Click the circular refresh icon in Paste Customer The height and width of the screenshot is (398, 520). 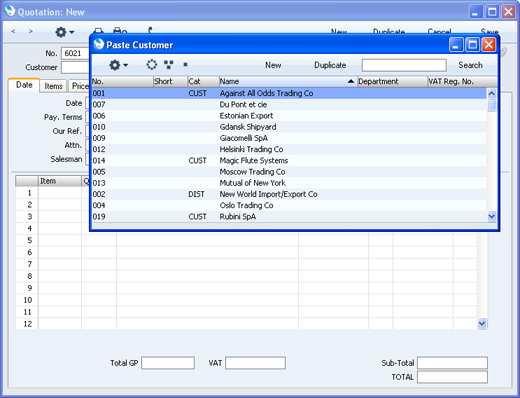pos(152,65)
